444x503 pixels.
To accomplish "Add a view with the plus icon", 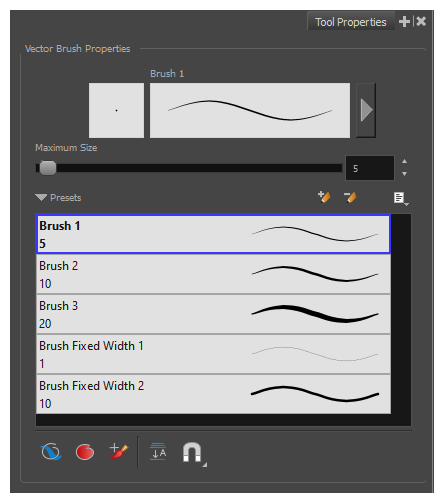I will (x=404, y=22).
